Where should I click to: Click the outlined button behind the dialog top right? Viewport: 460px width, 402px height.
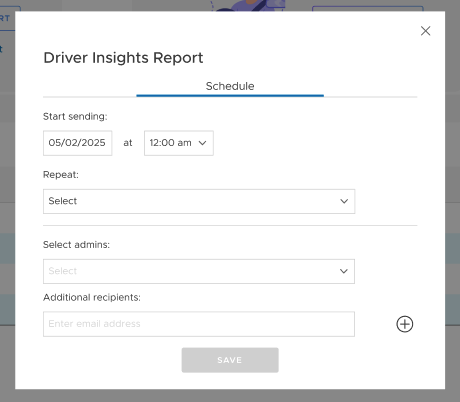click(368, 9)
